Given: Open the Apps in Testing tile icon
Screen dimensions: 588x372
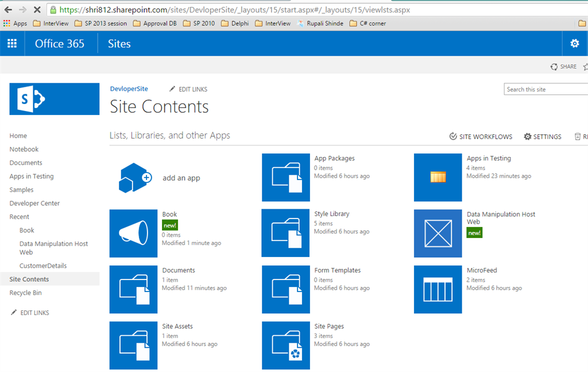Looking at the screenshot, I should pyautogui.click(x=438, y=178).
